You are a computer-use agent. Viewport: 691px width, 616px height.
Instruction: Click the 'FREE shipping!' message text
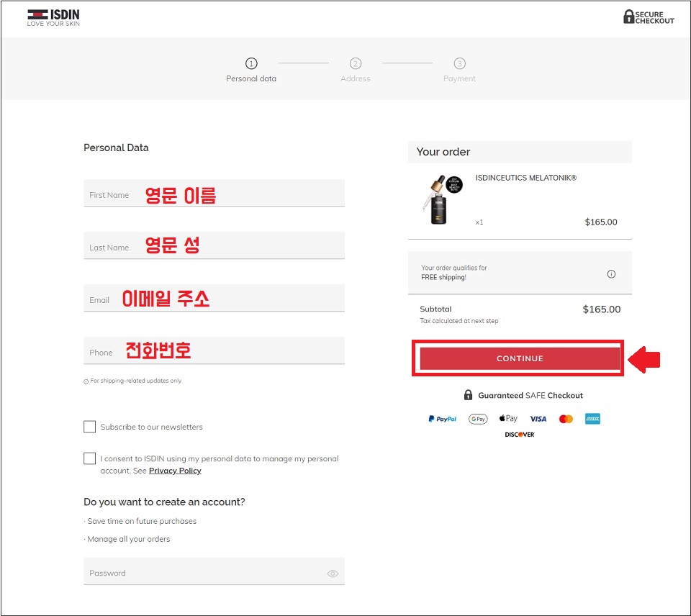point(443,277)
